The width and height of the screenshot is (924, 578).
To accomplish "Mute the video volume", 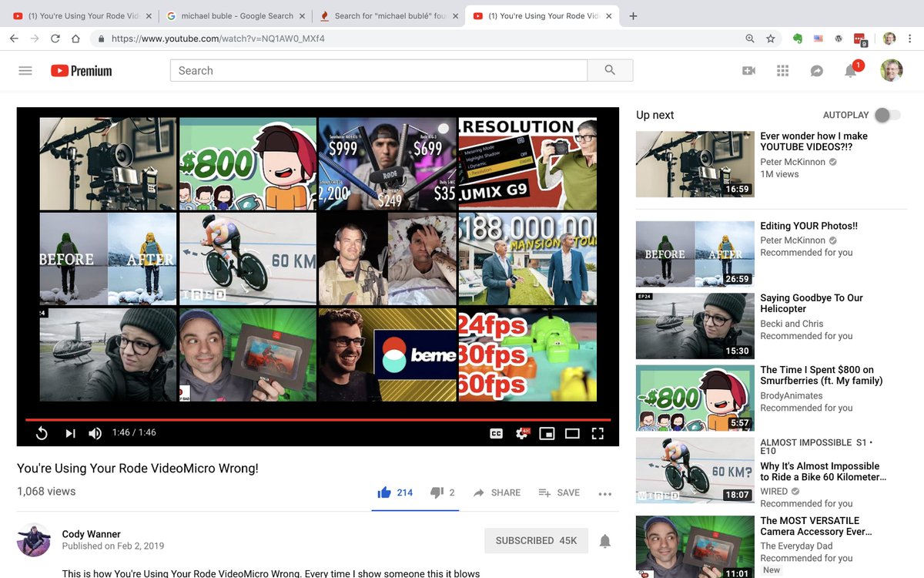I will pyautogui.click(x=95, y=433).
